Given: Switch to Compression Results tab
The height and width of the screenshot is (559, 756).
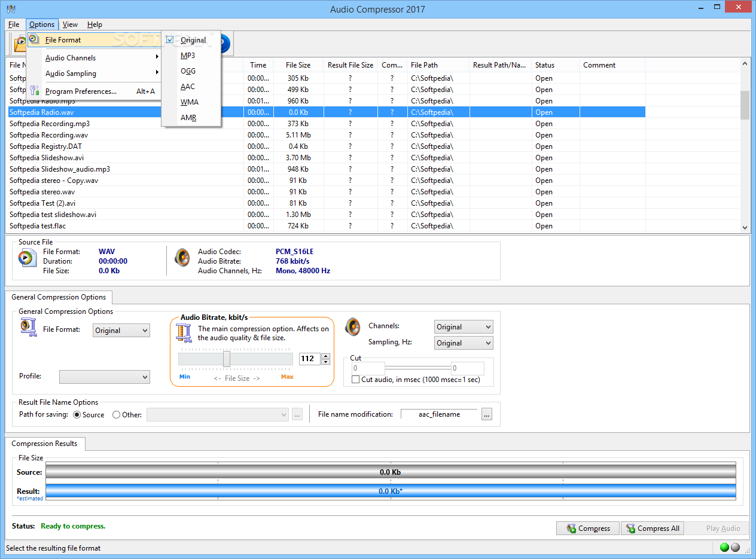Looking at the screenshot, I should 45,444.
